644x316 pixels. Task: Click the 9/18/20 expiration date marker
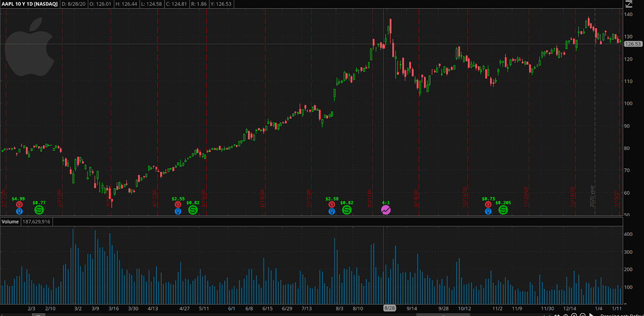point(416,199)
